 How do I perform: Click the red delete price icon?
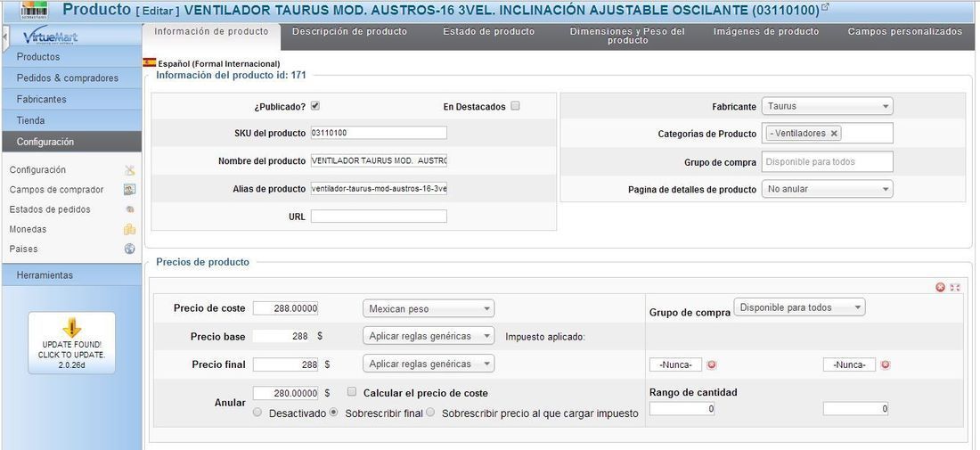pyautogui.click(x=940, y=287)
